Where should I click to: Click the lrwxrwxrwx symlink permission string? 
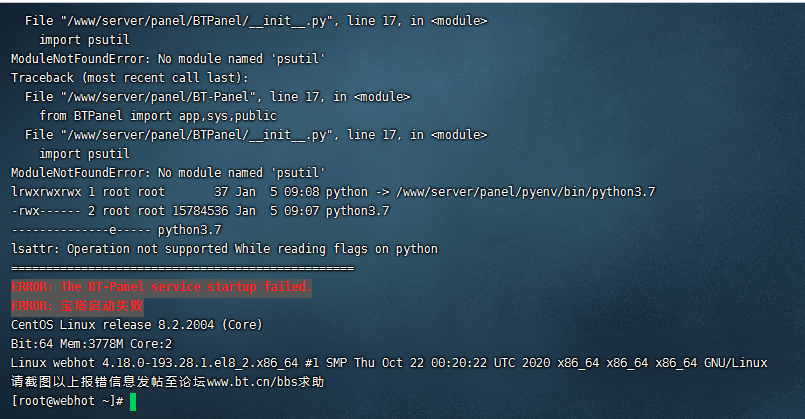pyautogui.click(x=46, y=192)
